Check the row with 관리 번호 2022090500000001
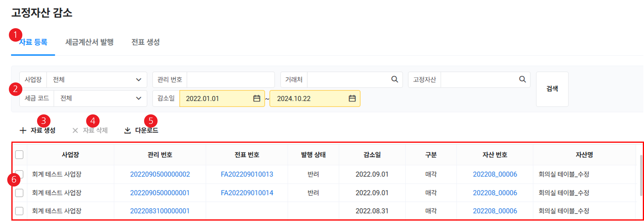 pyautogui.click(x=19, y=193)
